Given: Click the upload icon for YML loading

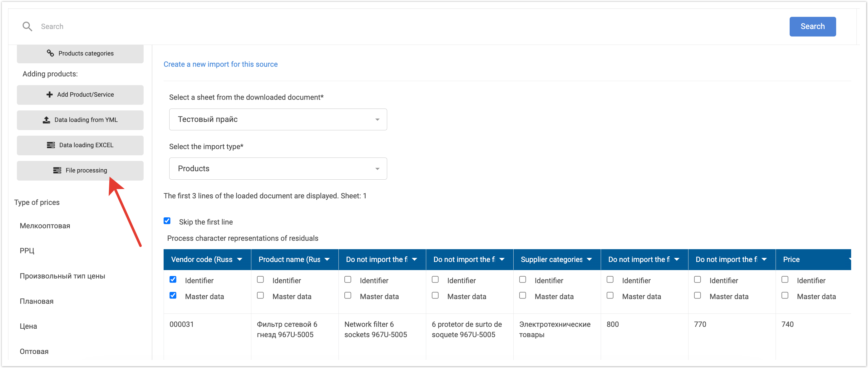Looking at the screenshot, I should point(47,120).
